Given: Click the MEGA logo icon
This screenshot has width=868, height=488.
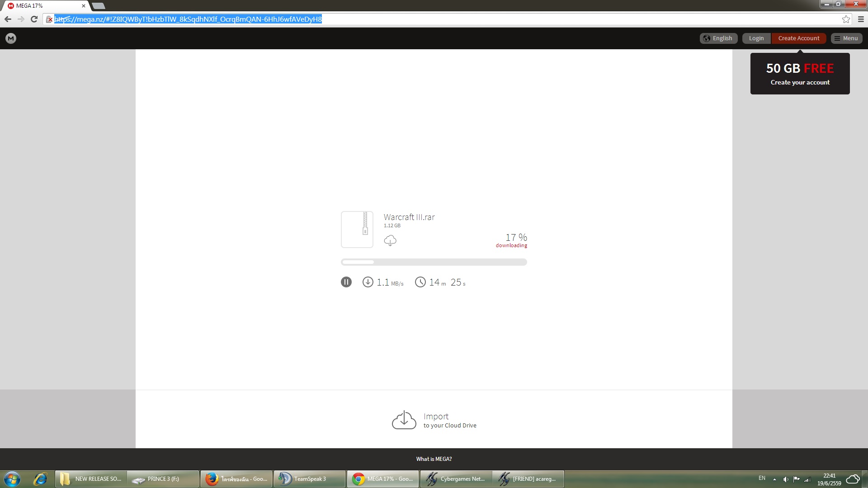Looking at the screenshot, I should coord(11,38).
